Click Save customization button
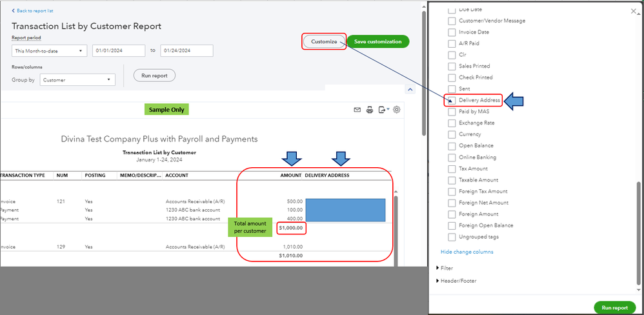Screen dimensions: 644x315 (378, 41)
